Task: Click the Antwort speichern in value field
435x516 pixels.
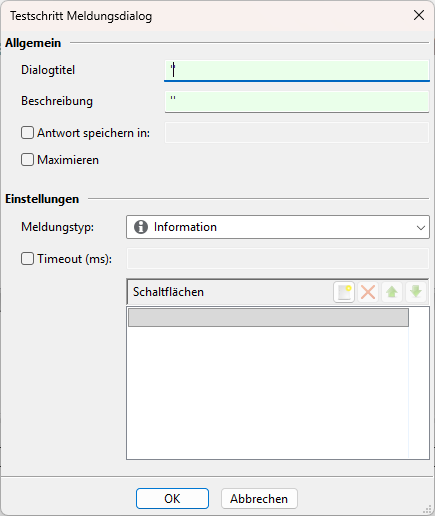Action: pyautogui.click(x=297, y=133)
